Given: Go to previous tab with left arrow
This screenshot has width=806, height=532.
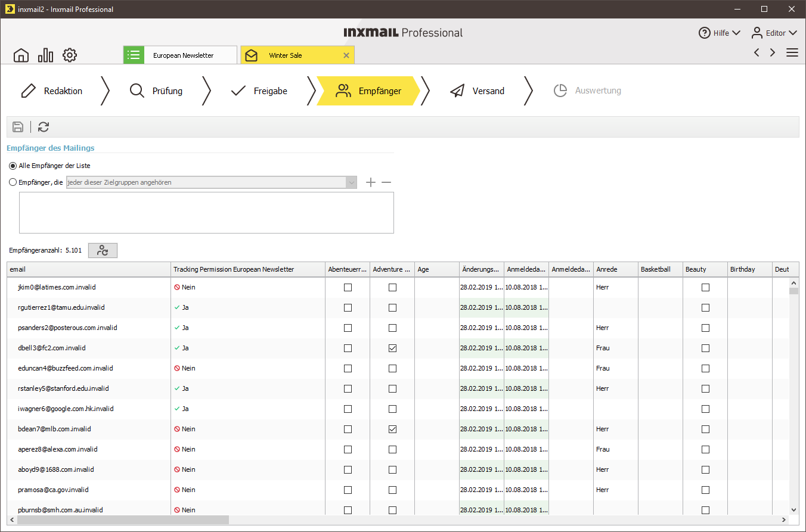Looking at the screenshot, I should coord(757,52).
